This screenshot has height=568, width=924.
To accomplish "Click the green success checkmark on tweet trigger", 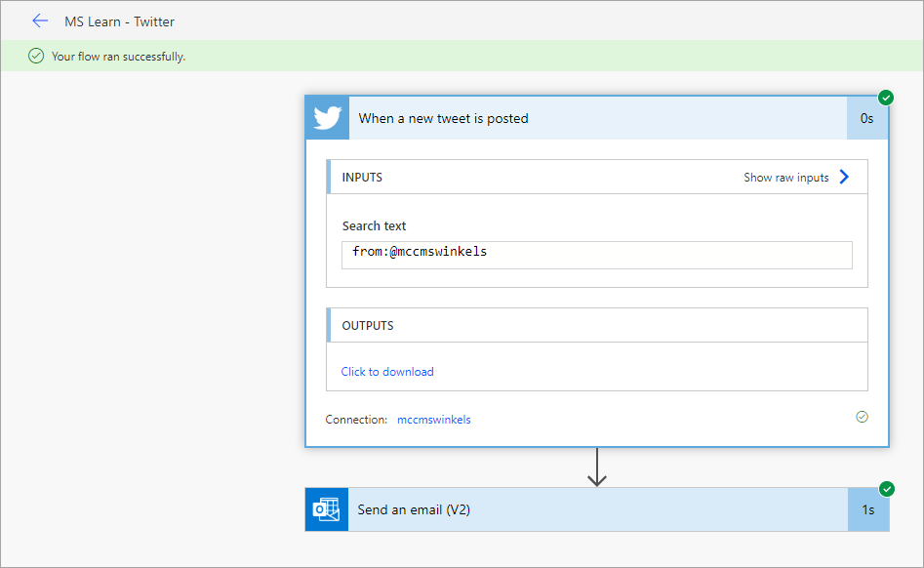I will [x=886, y=98].
